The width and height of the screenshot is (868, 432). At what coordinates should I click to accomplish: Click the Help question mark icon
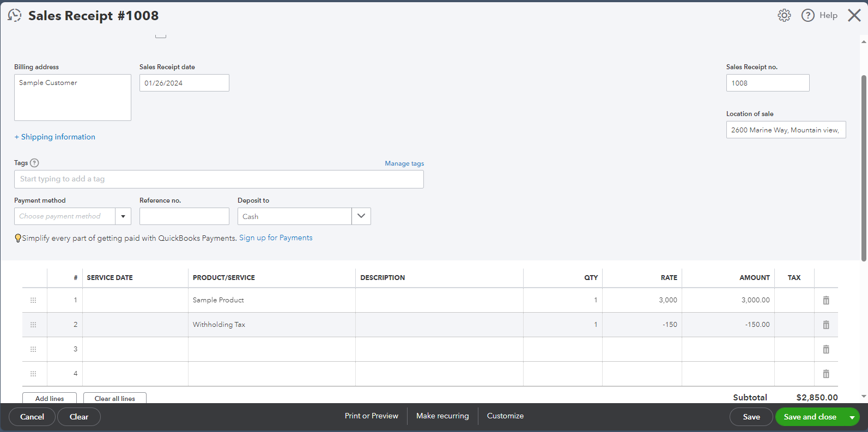coord(808,15)
